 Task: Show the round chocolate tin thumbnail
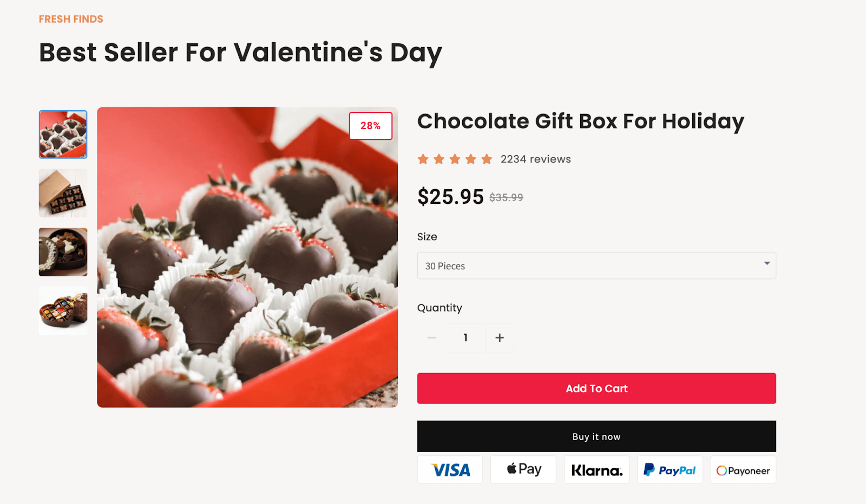pyautogui.click(x=63, y=252)
